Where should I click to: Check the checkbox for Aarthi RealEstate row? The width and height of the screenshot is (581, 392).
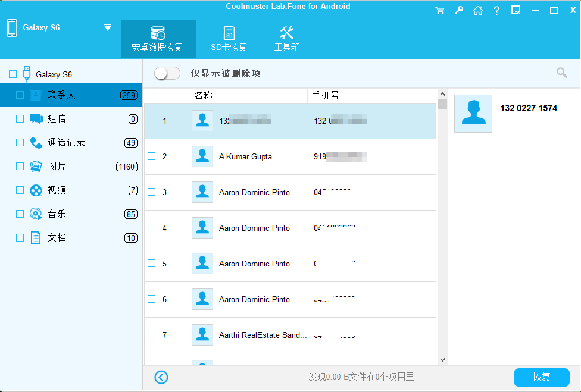pos(152,335)
